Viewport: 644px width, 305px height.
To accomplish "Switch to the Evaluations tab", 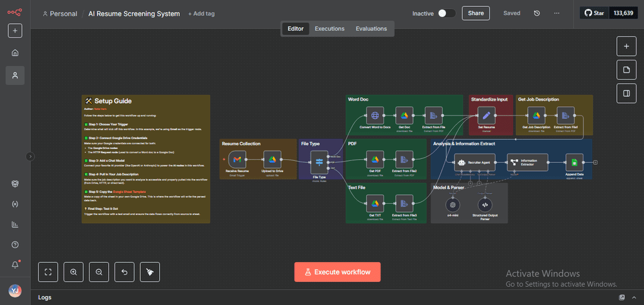I will 371,29.
